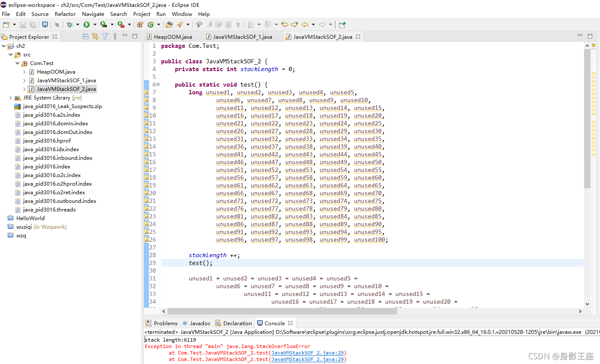Image resolution: width=600 pixels, height=364 pixels.
Task: Collapse the src folder node
Action: click(11, 54)
